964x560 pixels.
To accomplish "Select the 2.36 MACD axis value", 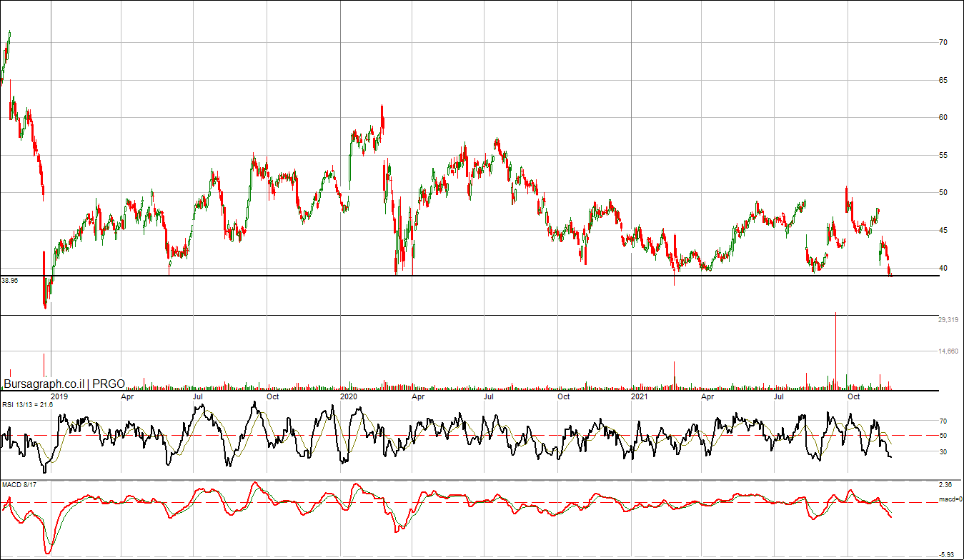I will coord(945,485).
